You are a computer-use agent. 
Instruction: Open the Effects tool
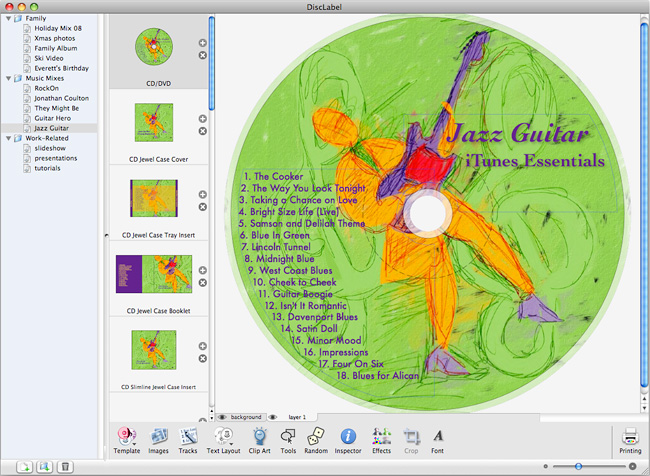point(381,440)
